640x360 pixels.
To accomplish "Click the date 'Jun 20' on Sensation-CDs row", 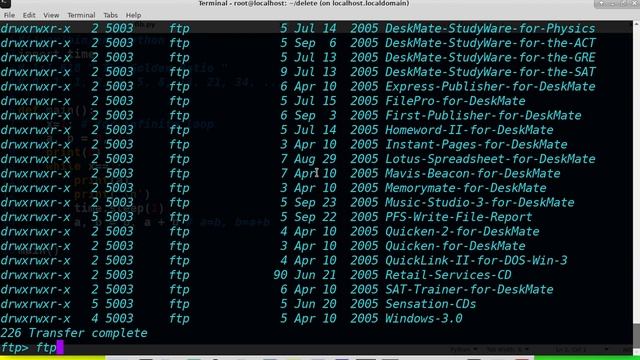I will (315, 304).
